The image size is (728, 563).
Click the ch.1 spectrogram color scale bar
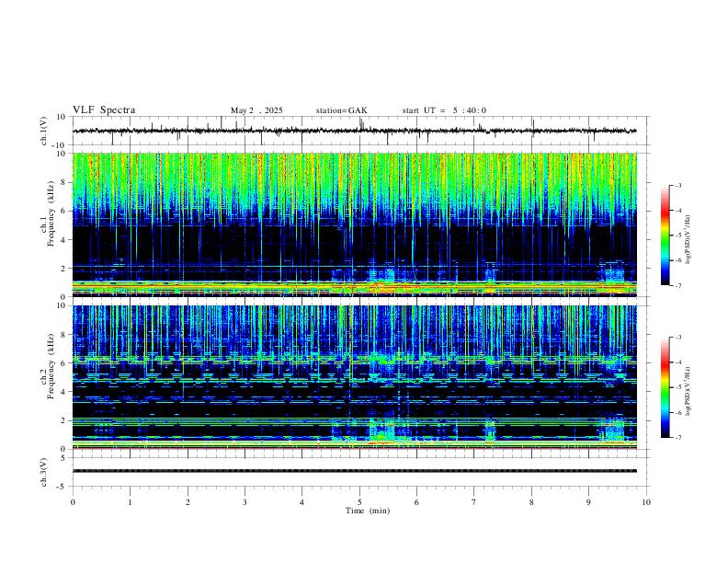[x=665, y=235]
